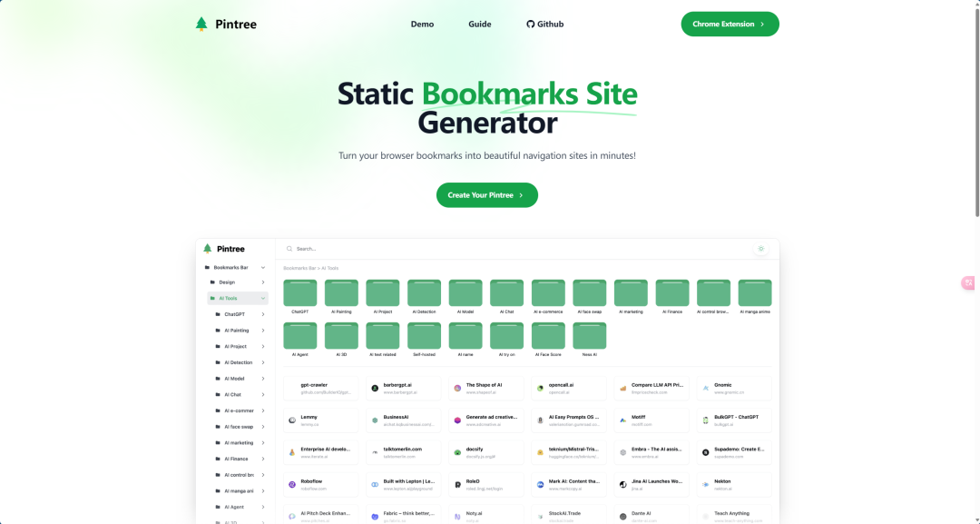The image size is (980, 524).
Task: Click the Motiff favicon
Action: tap(623, 420)
